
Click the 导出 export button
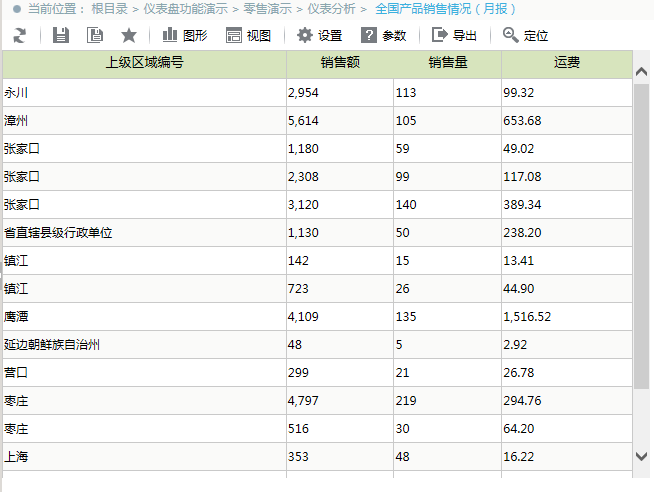(454, 35)
